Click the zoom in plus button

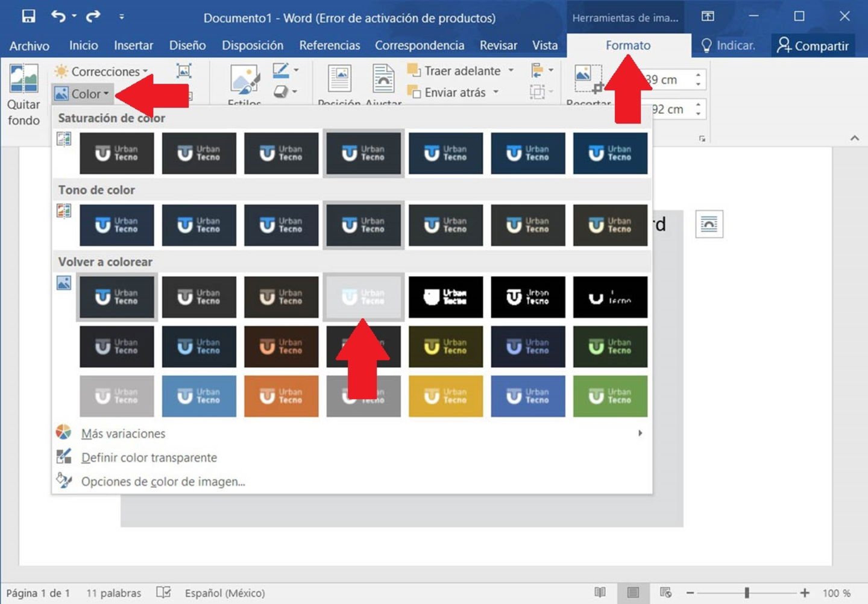pyautogui.click(x=804, y=593)
